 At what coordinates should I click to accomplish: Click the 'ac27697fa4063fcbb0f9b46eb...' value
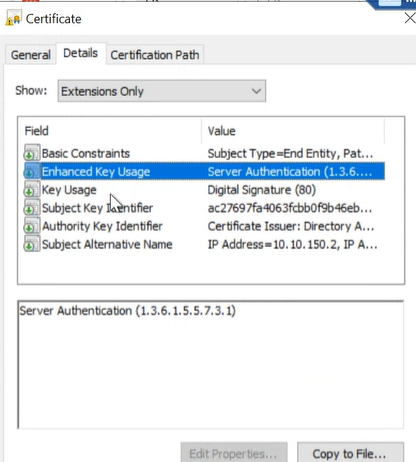click(290, 208)
